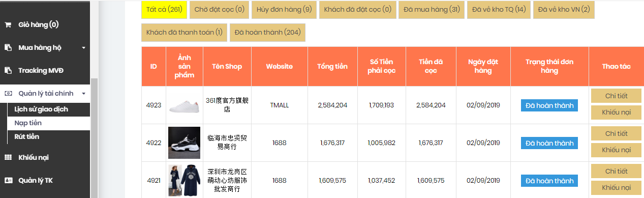Open Nạp tiền submenu item
The image size is (644, 198).
coord(28,123)
